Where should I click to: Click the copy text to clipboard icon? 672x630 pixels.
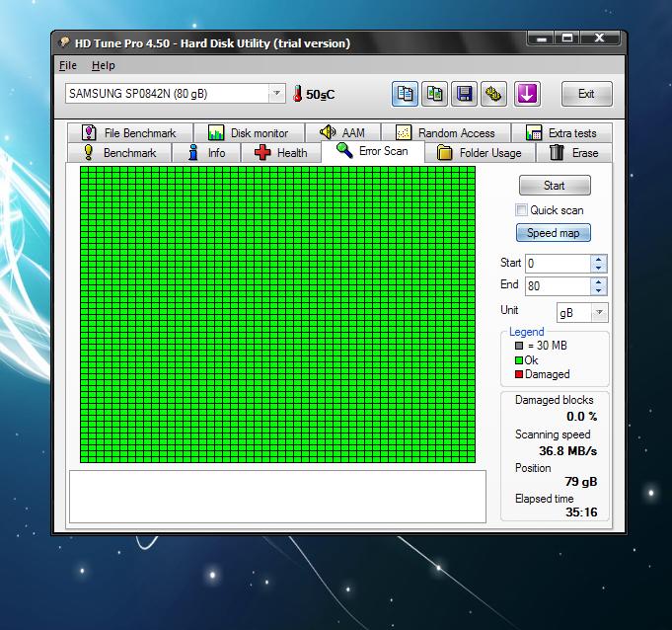pos(405,94)
